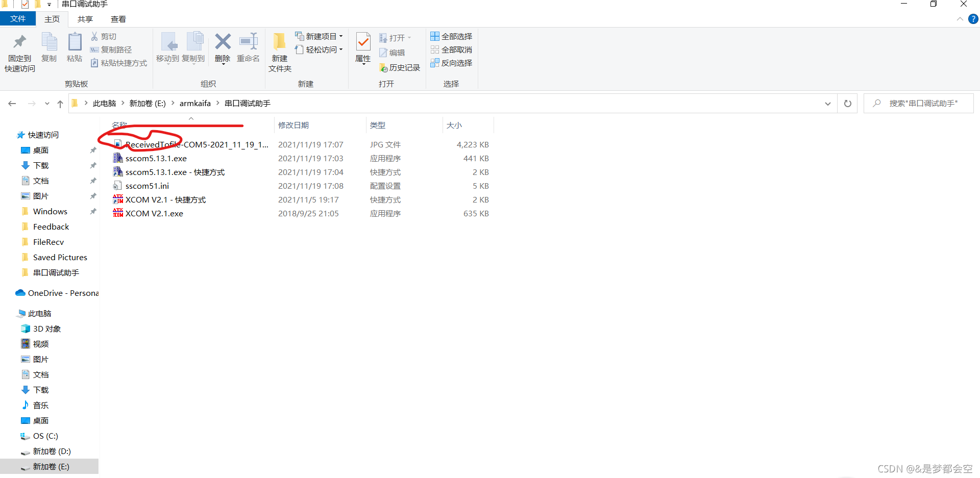Open Downloads (下载) under Quick access

(x=41, y=165)
